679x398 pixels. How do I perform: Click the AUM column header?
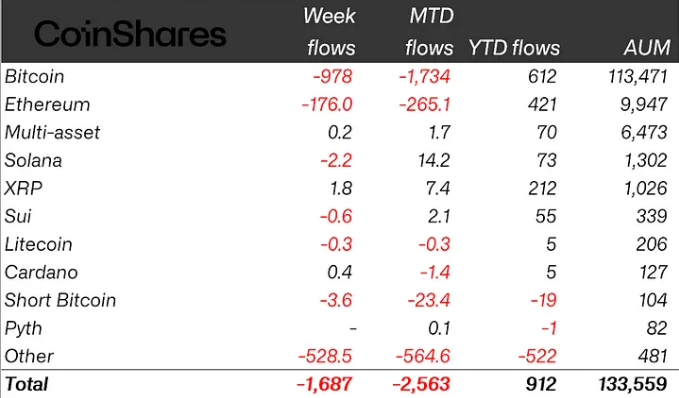(x=647, y=48)
